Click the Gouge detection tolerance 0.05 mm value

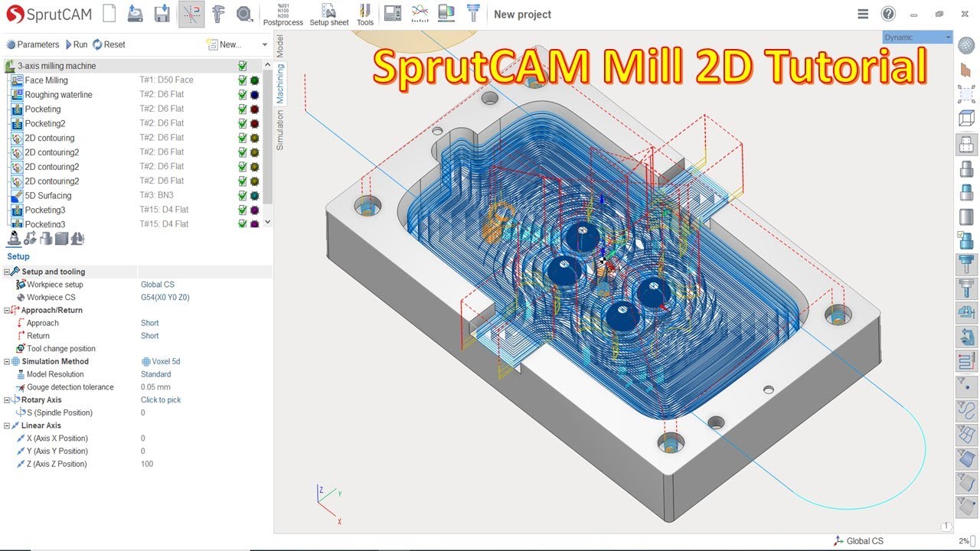155,387
